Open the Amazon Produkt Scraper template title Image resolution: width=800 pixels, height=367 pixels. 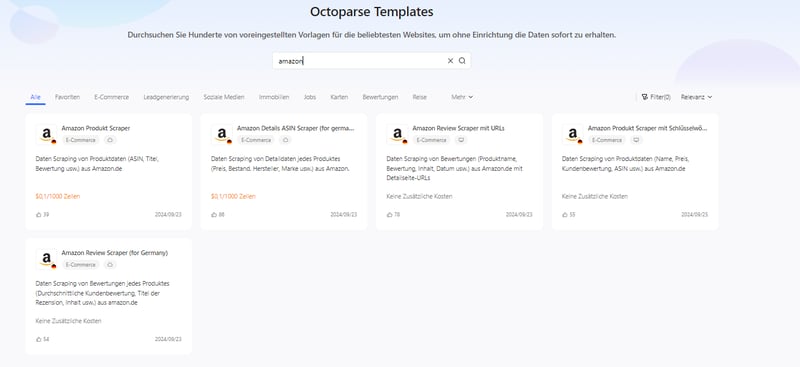click(x=95, y=128)
